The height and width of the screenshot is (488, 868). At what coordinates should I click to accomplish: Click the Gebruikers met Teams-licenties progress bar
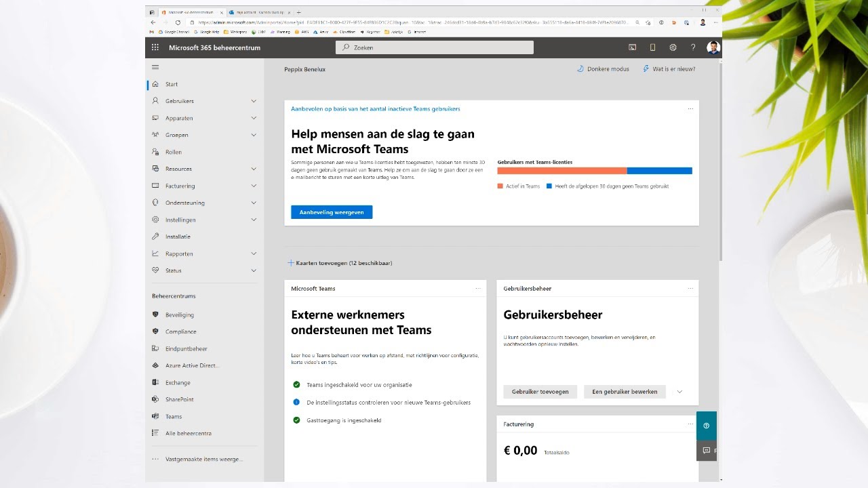click(x=595, y=171)
